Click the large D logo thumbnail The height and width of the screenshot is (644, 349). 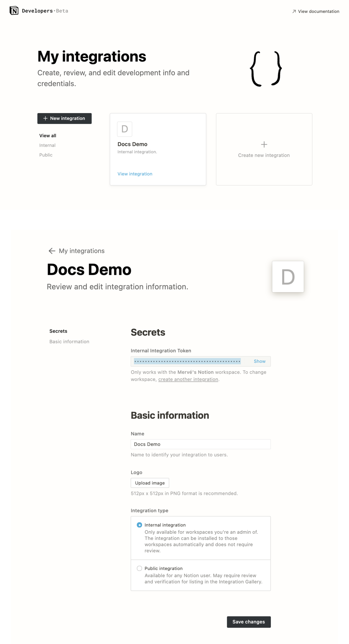click(x=288, y=276)
